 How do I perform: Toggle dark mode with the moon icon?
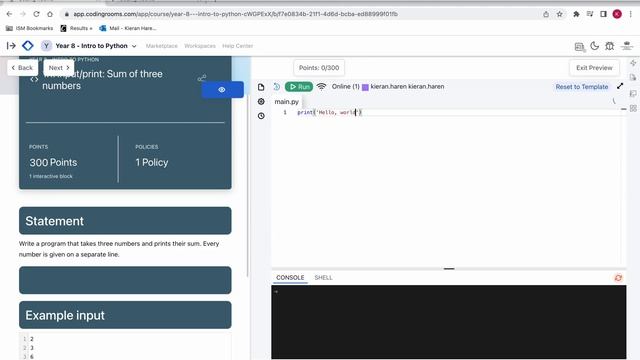[594, 46]
